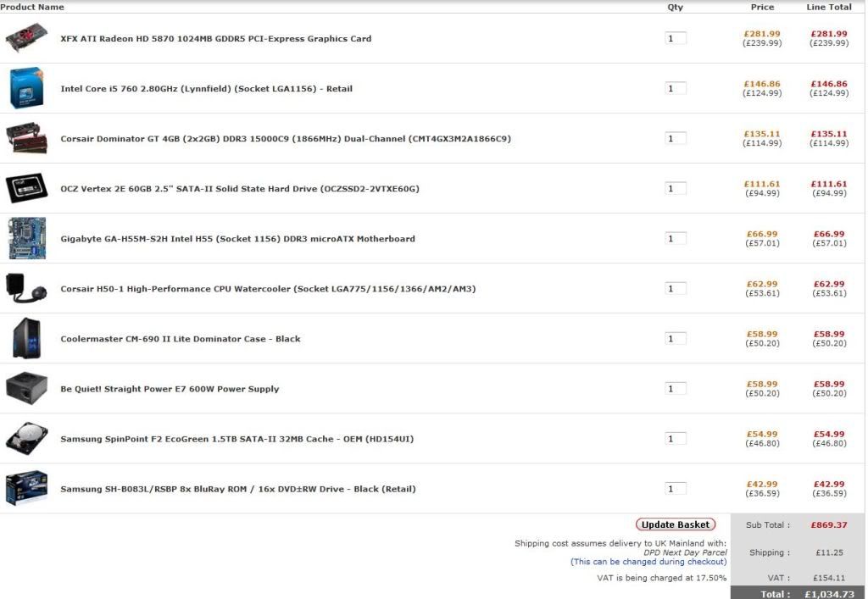The width and height of the screenshot is (868, 599).
Task: Open the Gigabyte GA-H55M-S2H motherboard link
Action: 237,239
